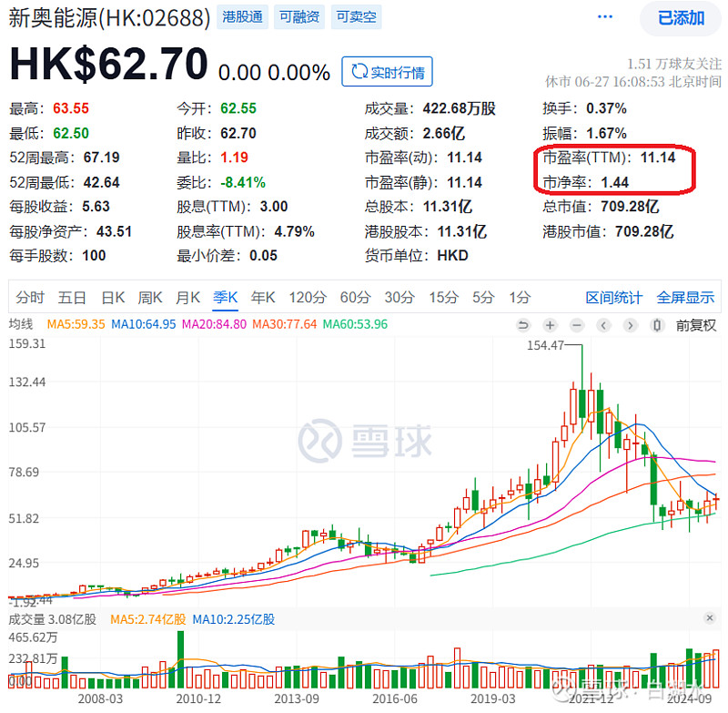Open the 年K chart tab
The image size is (728, 713).
(x=263, y=297)
